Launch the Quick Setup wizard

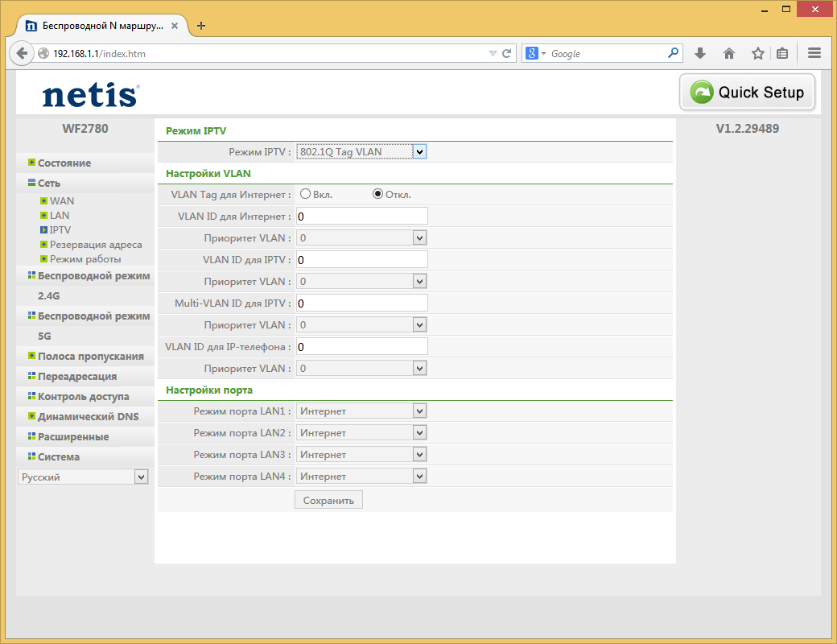748,93
